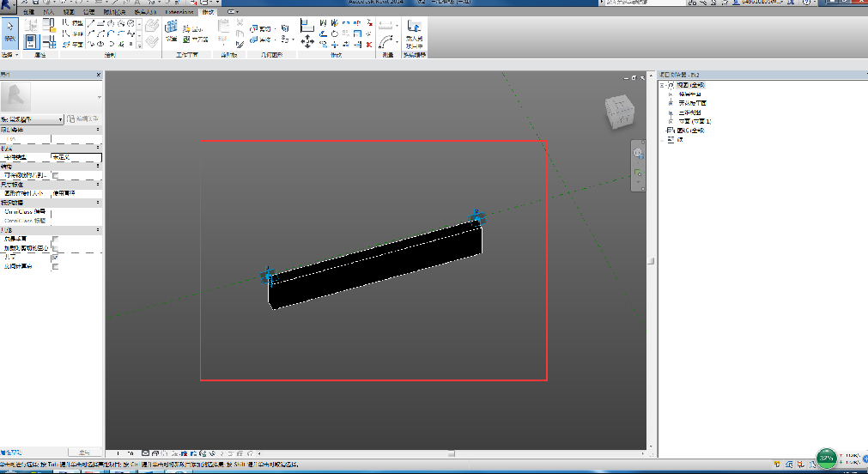Click the Edit Type icon button
This screenshot has width=868, height=474.
[83, 119]
